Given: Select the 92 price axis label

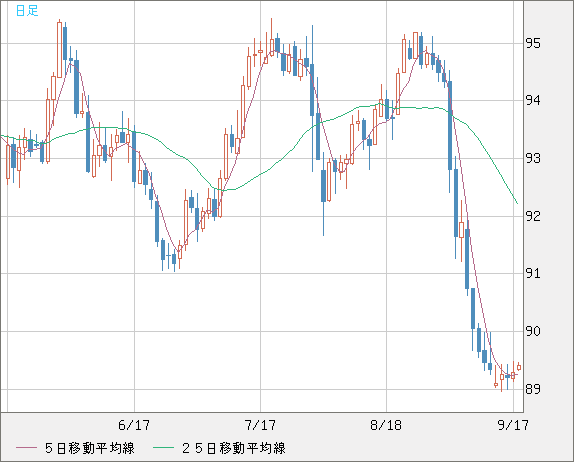Looking at the screenshot, I should (x=533, y=216).
